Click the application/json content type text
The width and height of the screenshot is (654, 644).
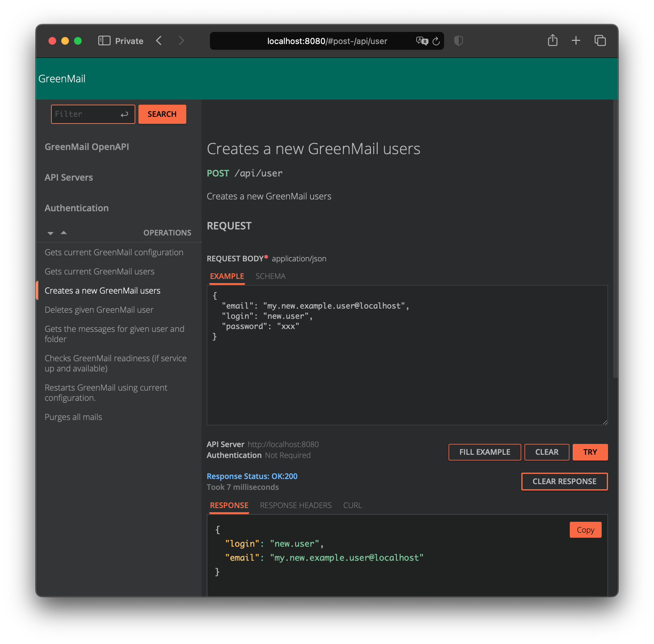pos(299,258)
